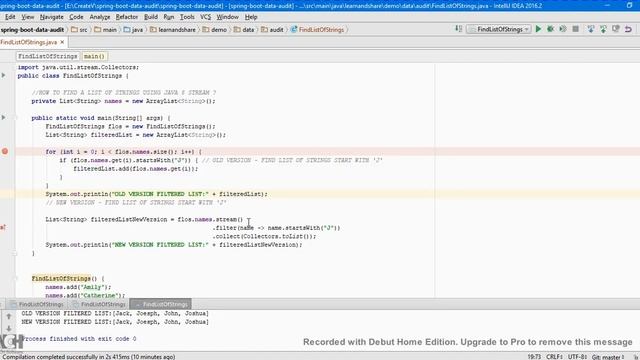Open the Code menu
Image resolution: width=640 pixels, height=360 pixels.
click(x=76, y=17)
